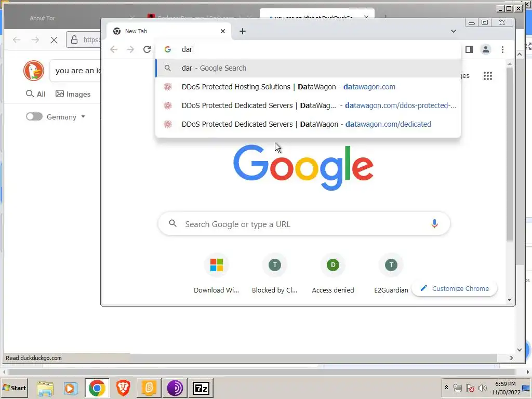The height and width of the screenshot is (399, 532).
Task: Click the 'Search Google or type a URL' box
Action: 304,224
